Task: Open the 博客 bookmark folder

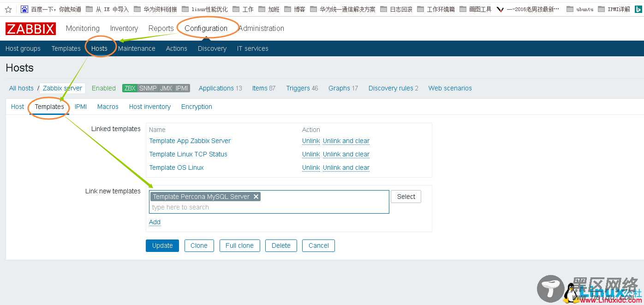Action: tap(295, 9)
